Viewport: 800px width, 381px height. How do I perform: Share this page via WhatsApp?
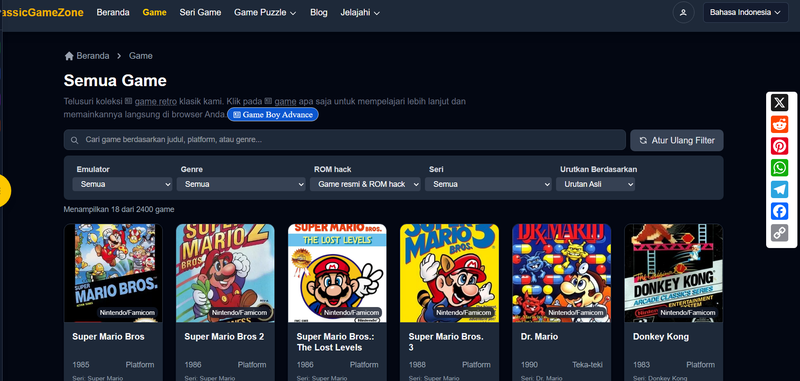[x=779, y=168]
